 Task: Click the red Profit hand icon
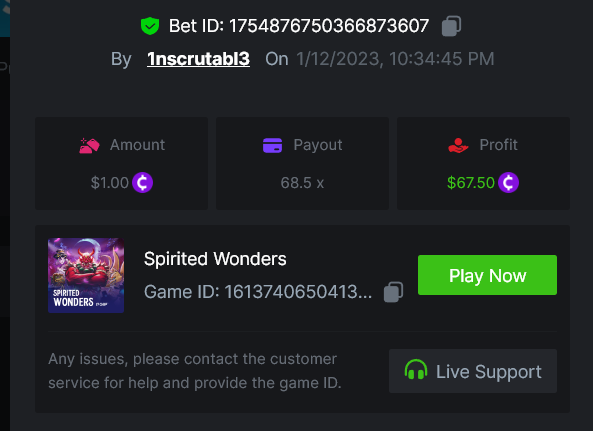click(458, 146)
